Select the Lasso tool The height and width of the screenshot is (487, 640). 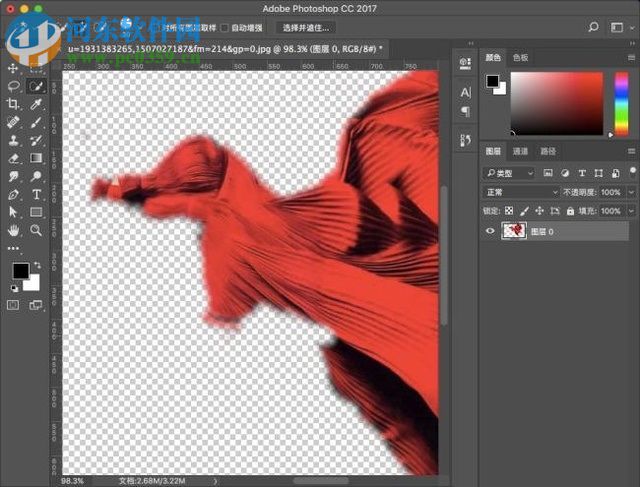pos(13,86)
